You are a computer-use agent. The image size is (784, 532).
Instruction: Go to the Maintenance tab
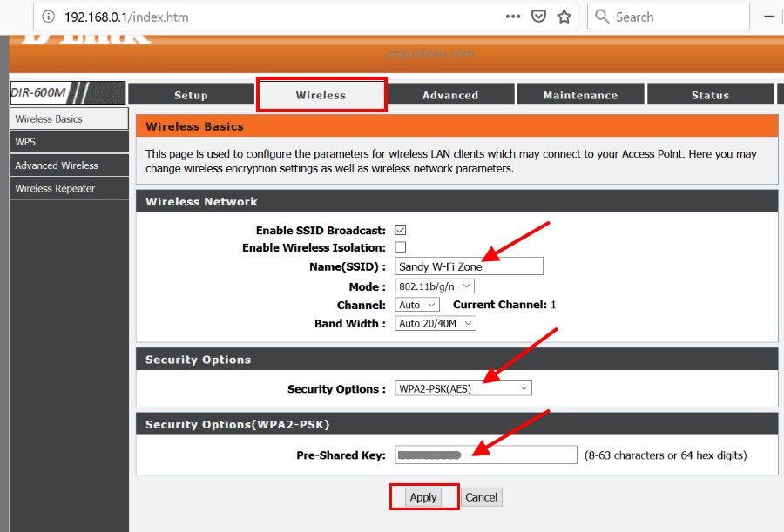[580, 96]
